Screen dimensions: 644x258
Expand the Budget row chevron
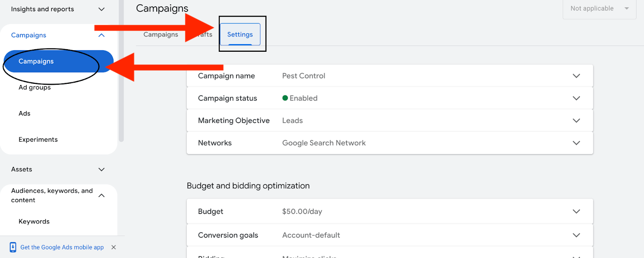[576, 211]
